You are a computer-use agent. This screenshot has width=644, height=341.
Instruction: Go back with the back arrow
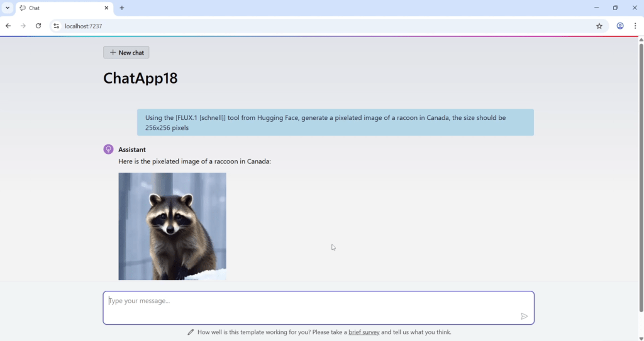point(8,26)
